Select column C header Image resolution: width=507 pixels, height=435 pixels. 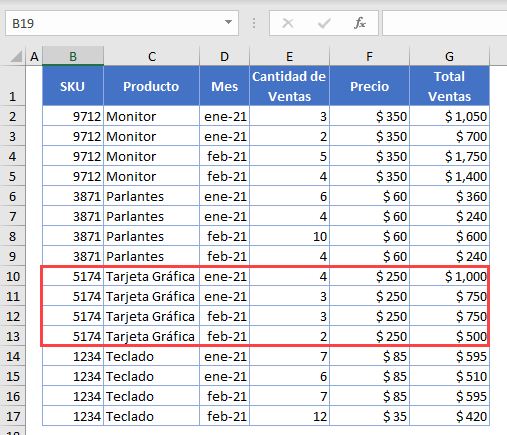(152, 56)
